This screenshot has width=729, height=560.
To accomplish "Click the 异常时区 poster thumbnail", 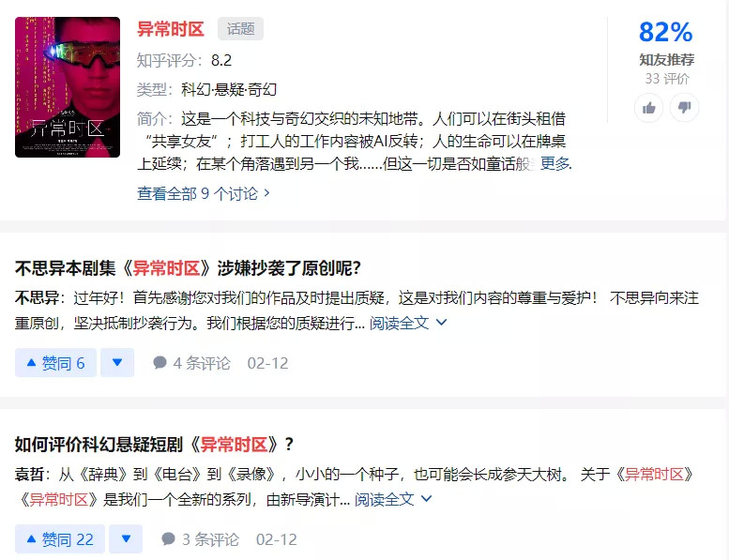I will pyautogui.click(x=68, y=87).
